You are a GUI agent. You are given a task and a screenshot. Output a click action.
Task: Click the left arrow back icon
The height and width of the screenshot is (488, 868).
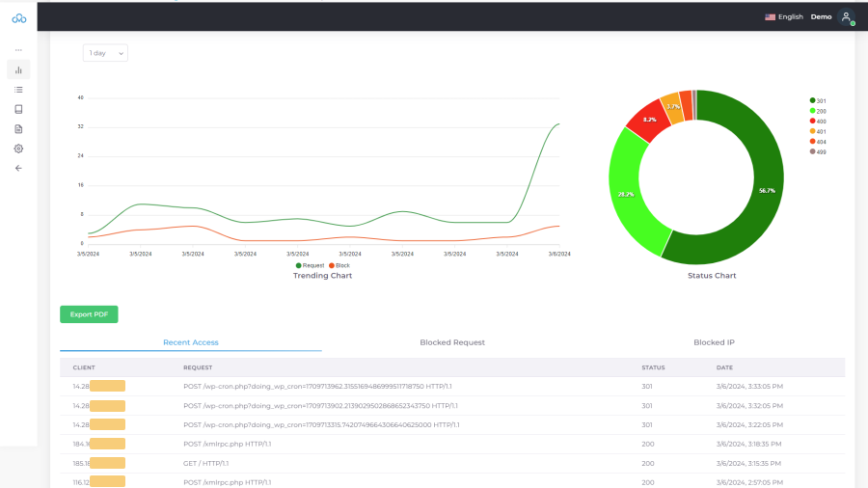tap(18, 168)
